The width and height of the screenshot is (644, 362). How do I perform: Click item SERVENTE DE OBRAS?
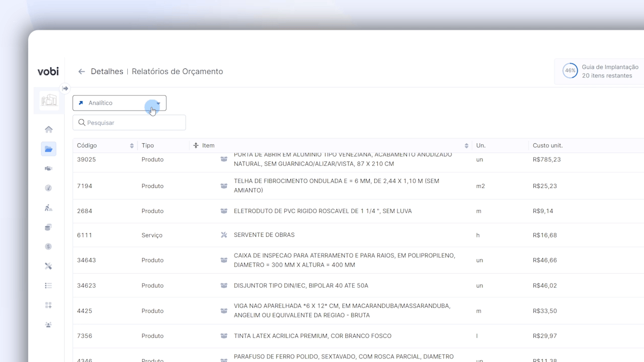(264, 235)
